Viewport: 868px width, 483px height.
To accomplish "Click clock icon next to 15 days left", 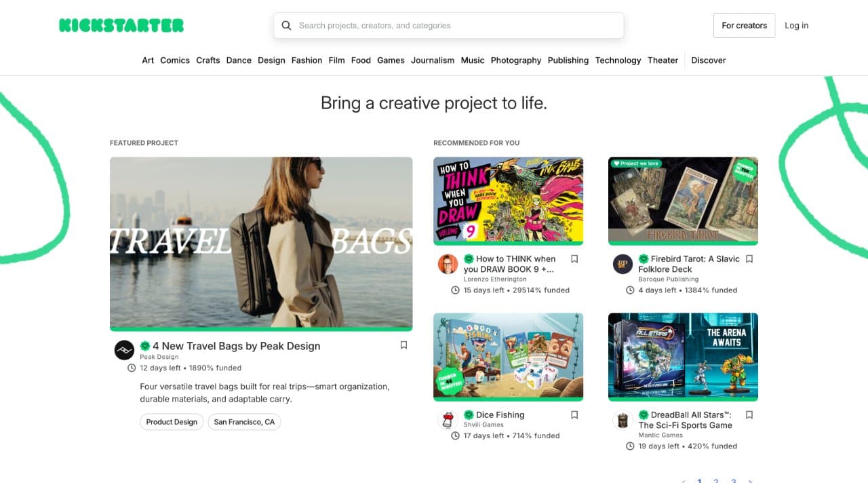I will click(x=455, y=290).
